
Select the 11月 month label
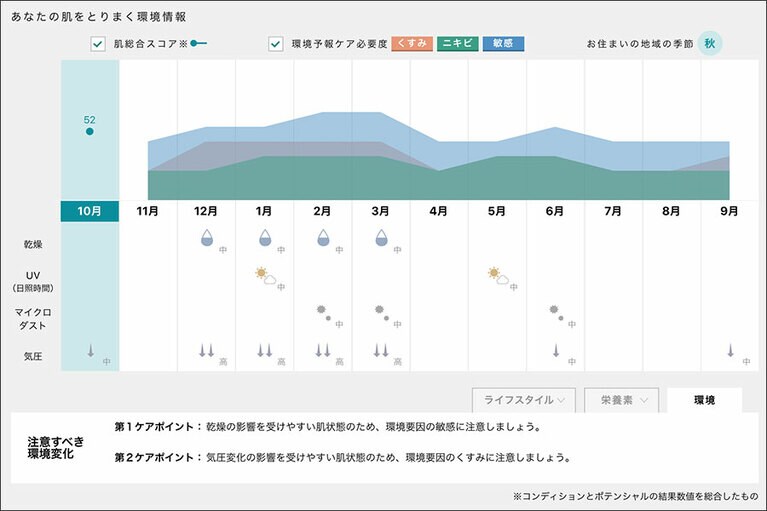[x=147, y=211]
